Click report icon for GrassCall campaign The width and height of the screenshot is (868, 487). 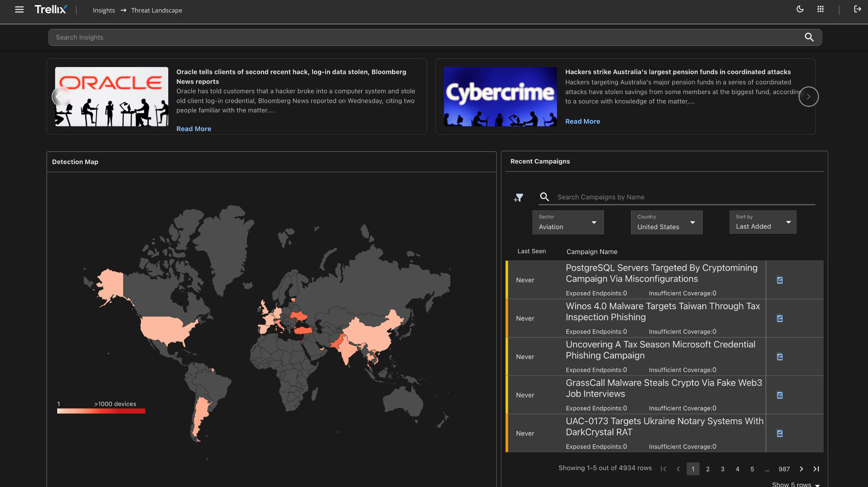779,395
